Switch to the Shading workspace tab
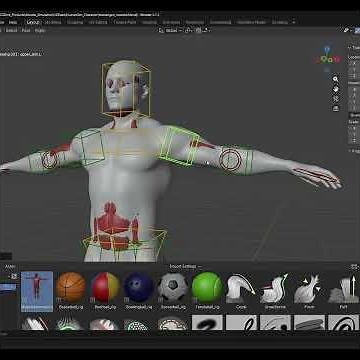 [150, 22]
